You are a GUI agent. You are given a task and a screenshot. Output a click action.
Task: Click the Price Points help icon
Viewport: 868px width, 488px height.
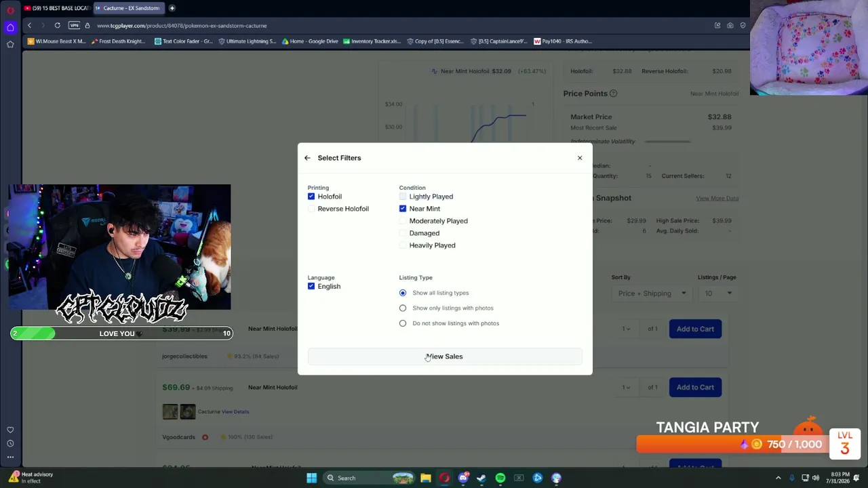613,94
